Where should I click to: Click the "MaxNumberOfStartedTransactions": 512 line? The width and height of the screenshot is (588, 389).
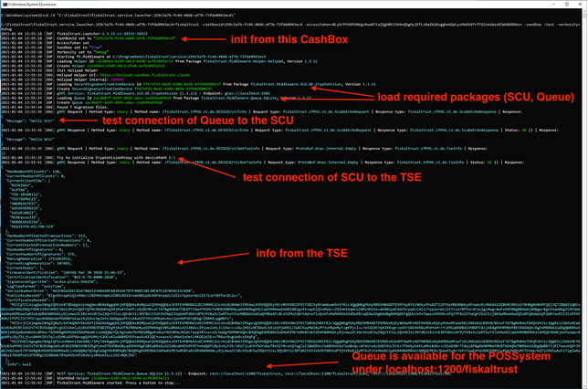46,236
